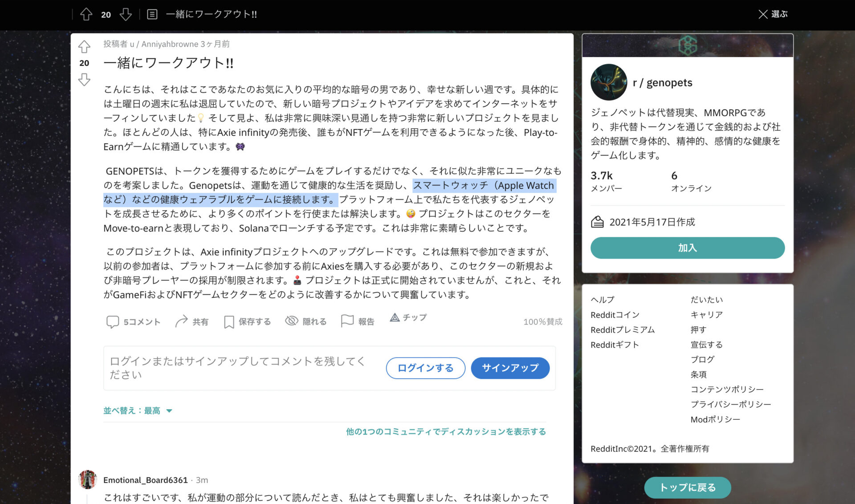Upvote the post beside the title
The width and height of the screenshot is (855, 504).
[x=84, y=47]
